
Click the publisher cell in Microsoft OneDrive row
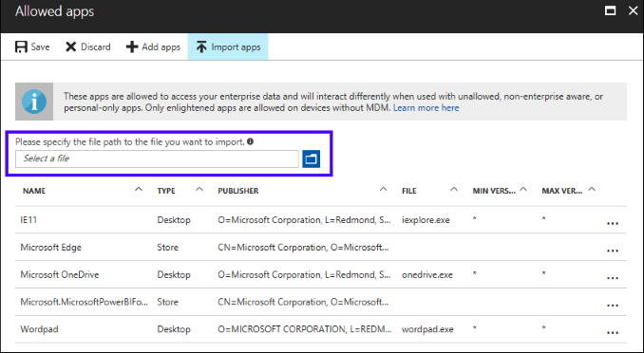pos(304,274)
